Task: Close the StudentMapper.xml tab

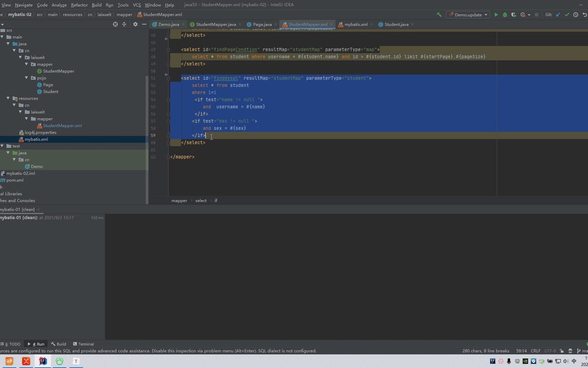Action: click(331, 24)
